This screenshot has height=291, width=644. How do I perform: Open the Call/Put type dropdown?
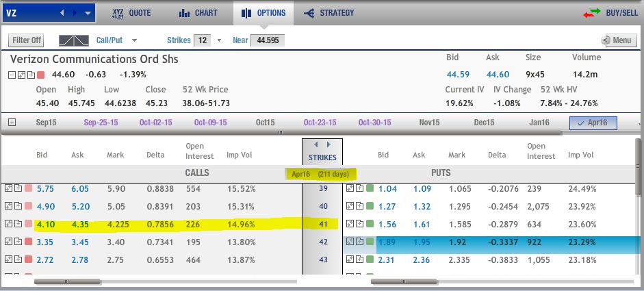pyautogui.click(x=134, y=40)
